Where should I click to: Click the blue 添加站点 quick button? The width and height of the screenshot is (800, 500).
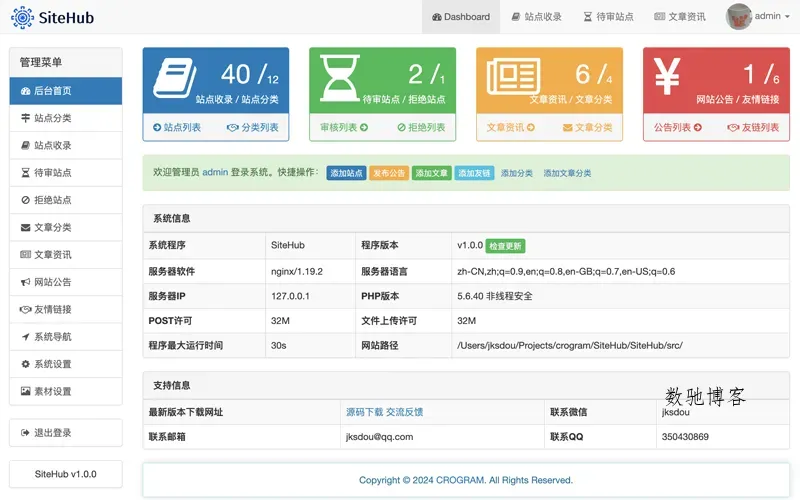pyautogui.click(x=346, y=173)
